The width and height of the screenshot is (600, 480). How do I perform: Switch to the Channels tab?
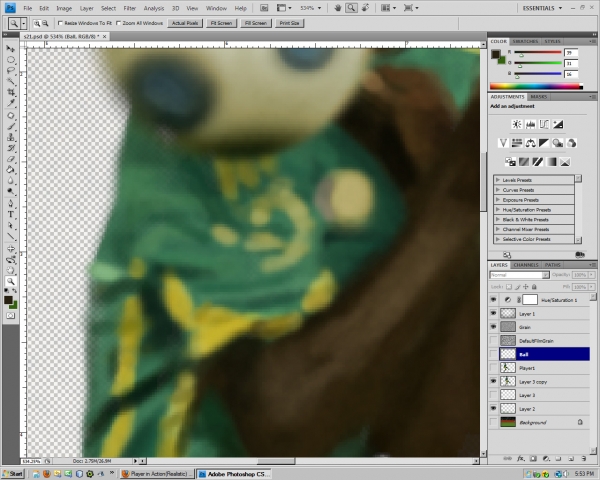coord(526,265)
